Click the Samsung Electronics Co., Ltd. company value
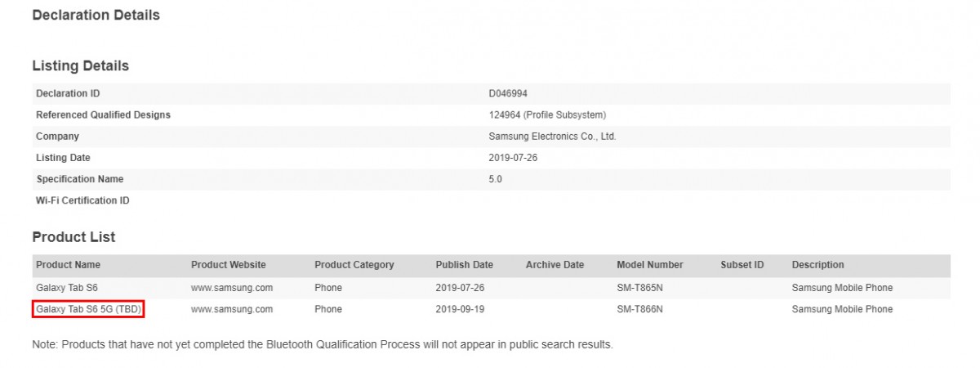This screenshot has height=368, width=980. pyautogui.click(x=552, y=137)
